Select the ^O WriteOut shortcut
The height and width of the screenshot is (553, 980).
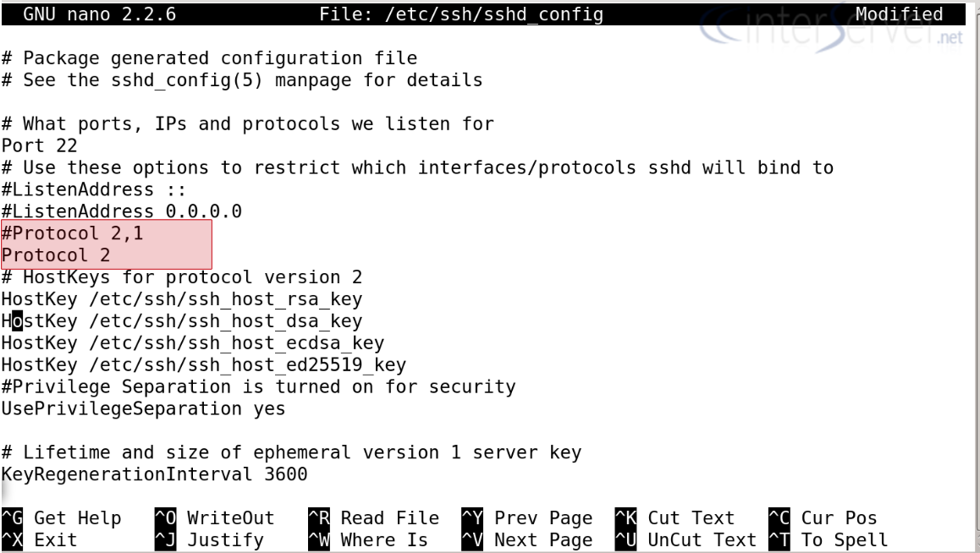[x=214, y=517]
